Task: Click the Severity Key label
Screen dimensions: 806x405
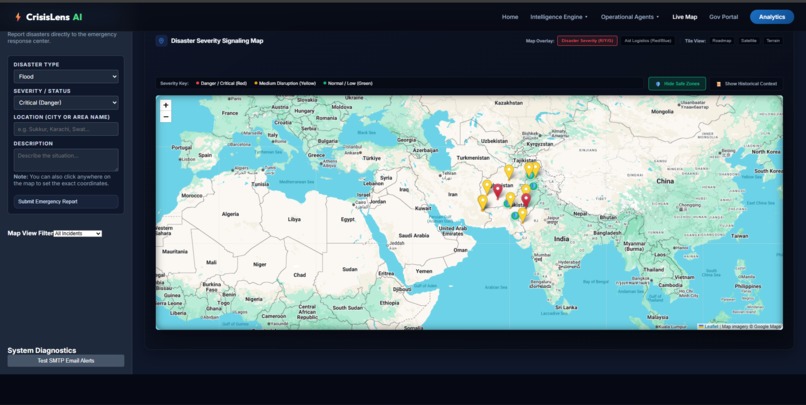Action: click(x=174, y=83)
